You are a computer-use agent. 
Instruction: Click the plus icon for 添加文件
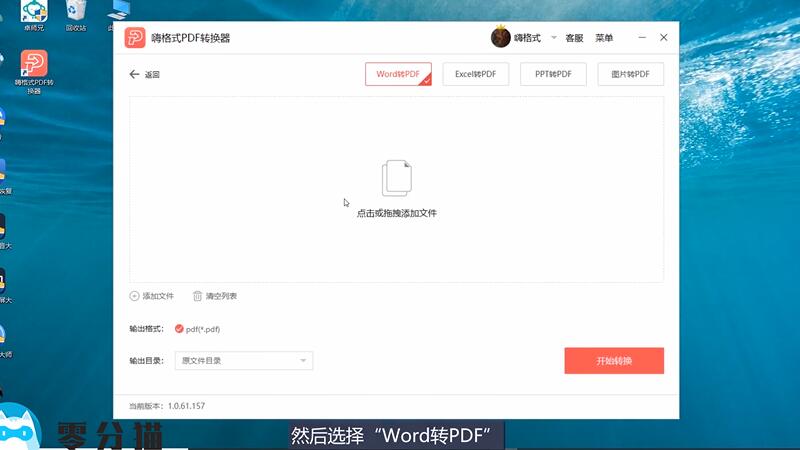coord(135,296)
